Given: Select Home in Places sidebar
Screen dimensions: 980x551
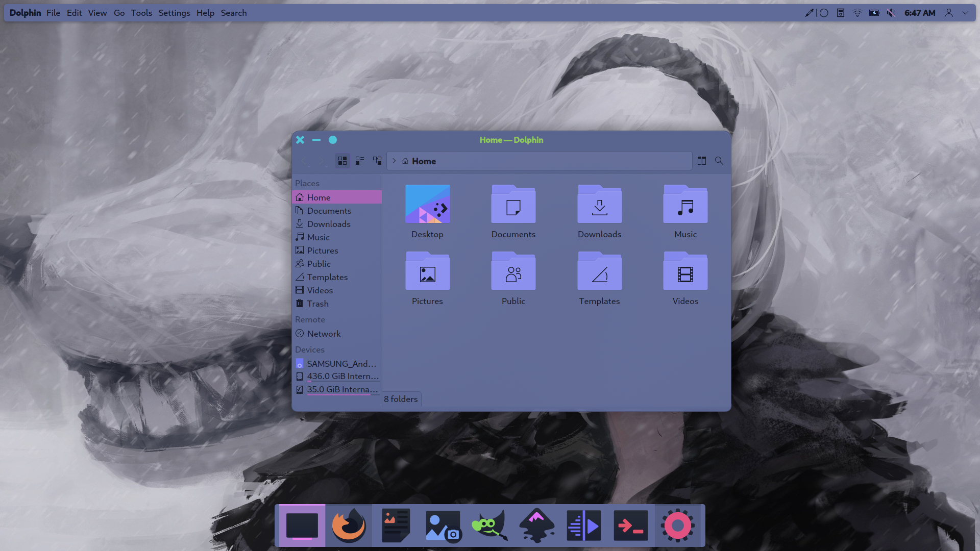Looking at the screenshot, I should tap(337, 197).
